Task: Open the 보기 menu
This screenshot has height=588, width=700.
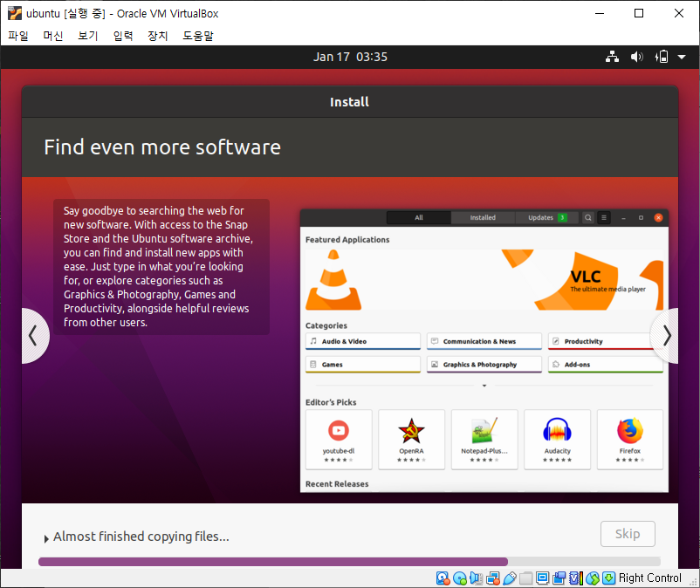Action: point(88,35)
